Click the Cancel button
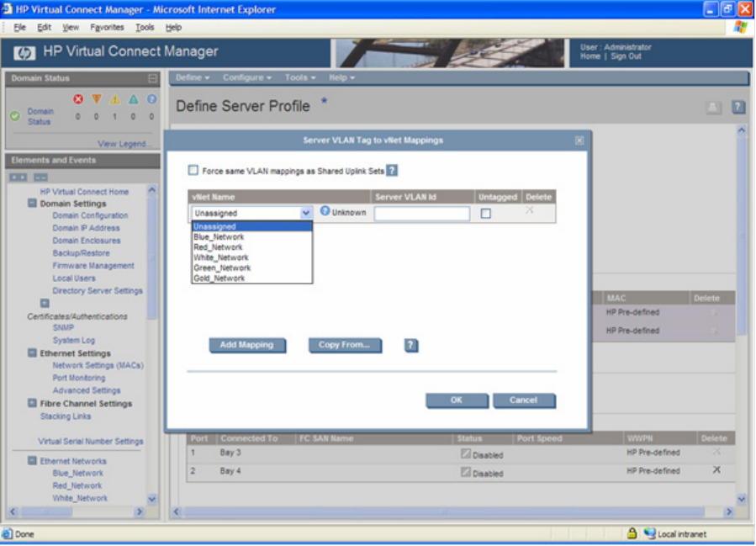Viewport: 756px width, 546px height. click(x=523, y=400)
